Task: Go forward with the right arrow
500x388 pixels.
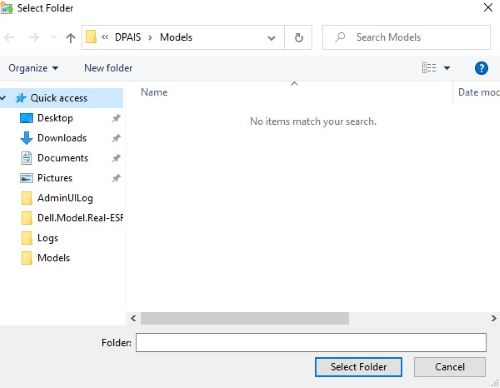Action: click(33, 37)
